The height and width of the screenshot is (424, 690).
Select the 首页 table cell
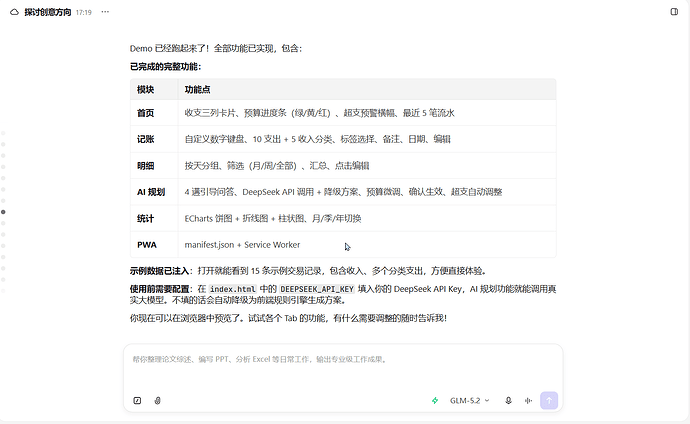[x=154, y=113]
